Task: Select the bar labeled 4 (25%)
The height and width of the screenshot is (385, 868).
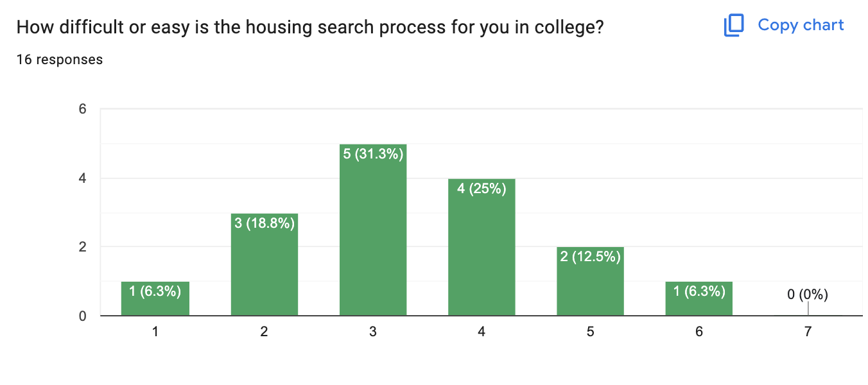Action: pyautogui.click(x=482, y=247)
